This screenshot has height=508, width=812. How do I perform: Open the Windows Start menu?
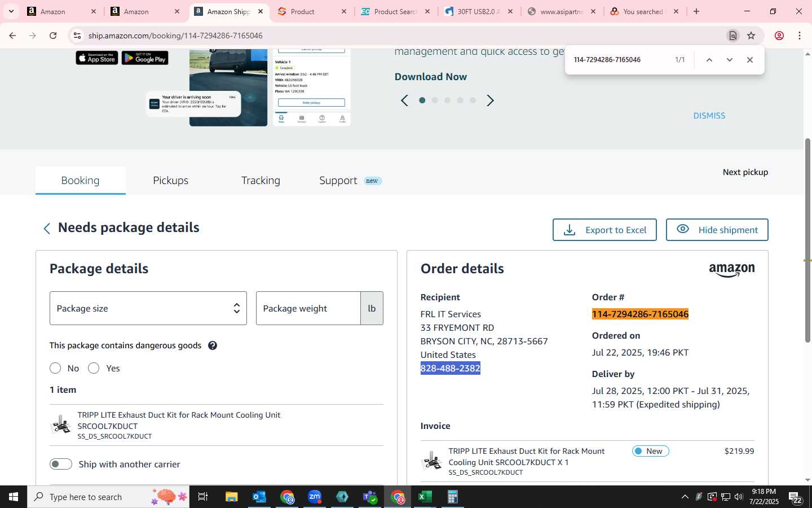pos(14,497)
